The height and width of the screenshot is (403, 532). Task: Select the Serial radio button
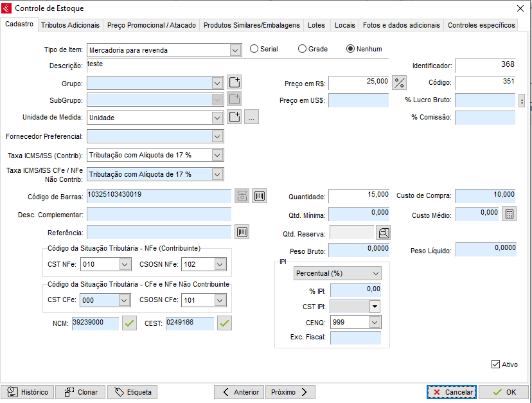click(x=254, y=49)
